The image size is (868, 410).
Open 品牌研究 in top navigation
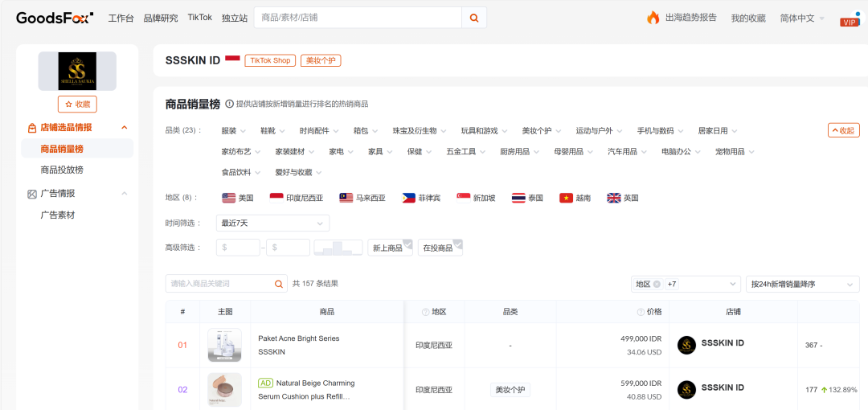[161, 18]
